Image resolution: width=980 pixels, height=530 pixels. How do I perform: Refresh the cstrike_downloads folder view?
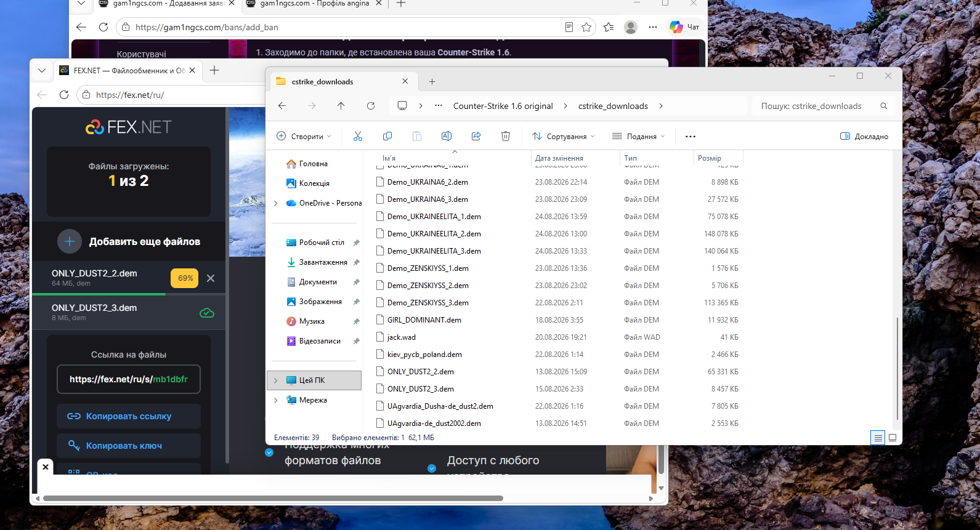[x=371, y=106]
